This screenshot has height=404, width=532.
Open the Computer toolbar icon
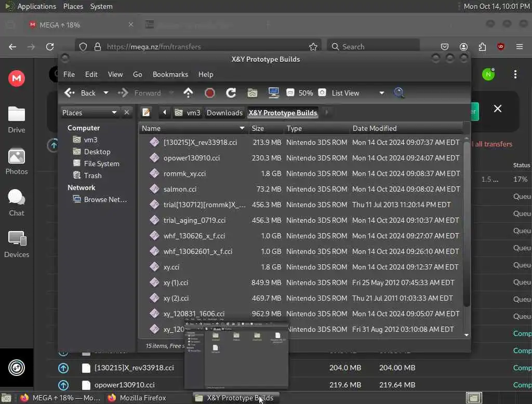click(x=273, y=92)
